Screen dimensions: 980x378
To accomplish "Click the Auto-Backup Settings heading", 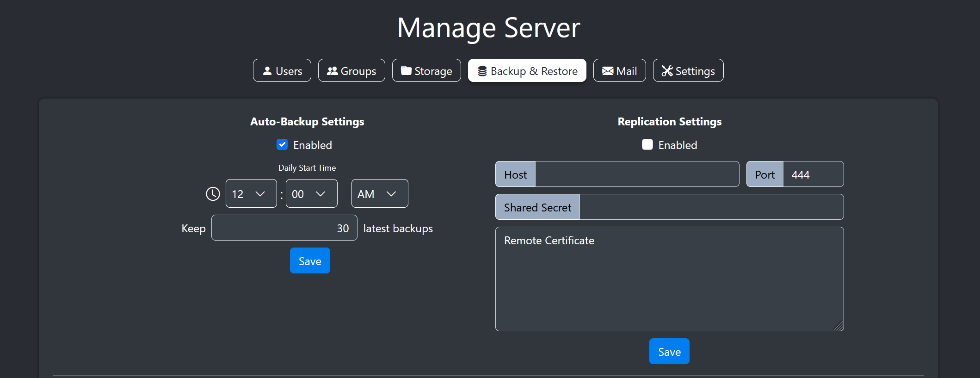I will [x=307, y=122].
